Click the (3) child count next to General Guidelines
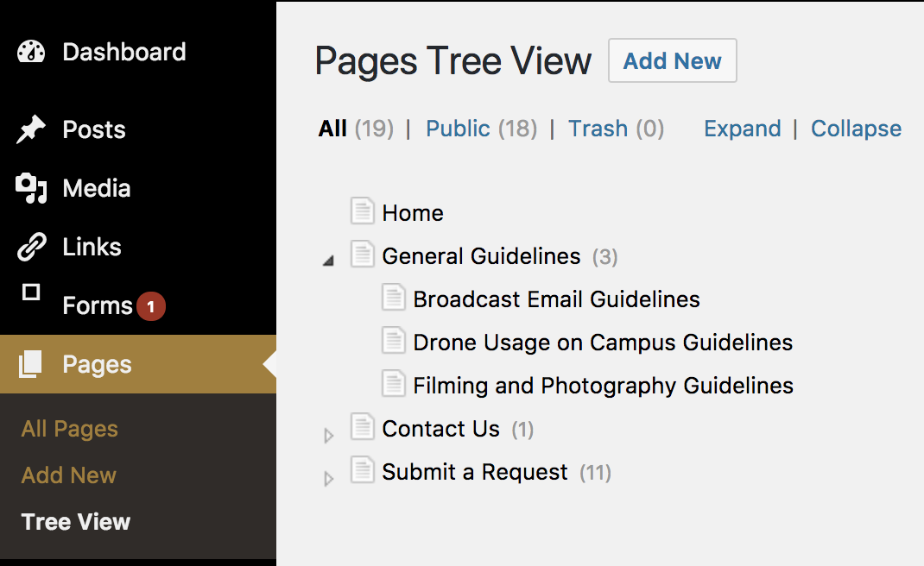Screen dimensions: 924x566 605,257
